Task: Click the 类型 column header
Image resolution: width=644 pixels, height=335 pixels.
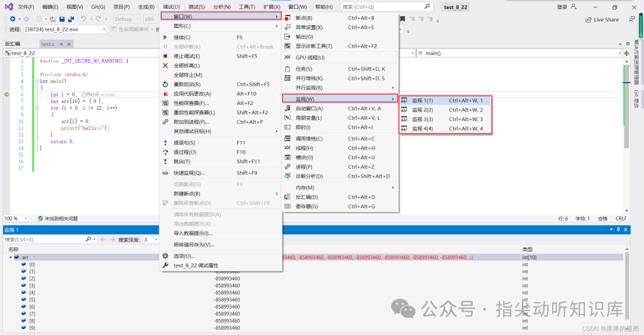Action: pos(527,249)
